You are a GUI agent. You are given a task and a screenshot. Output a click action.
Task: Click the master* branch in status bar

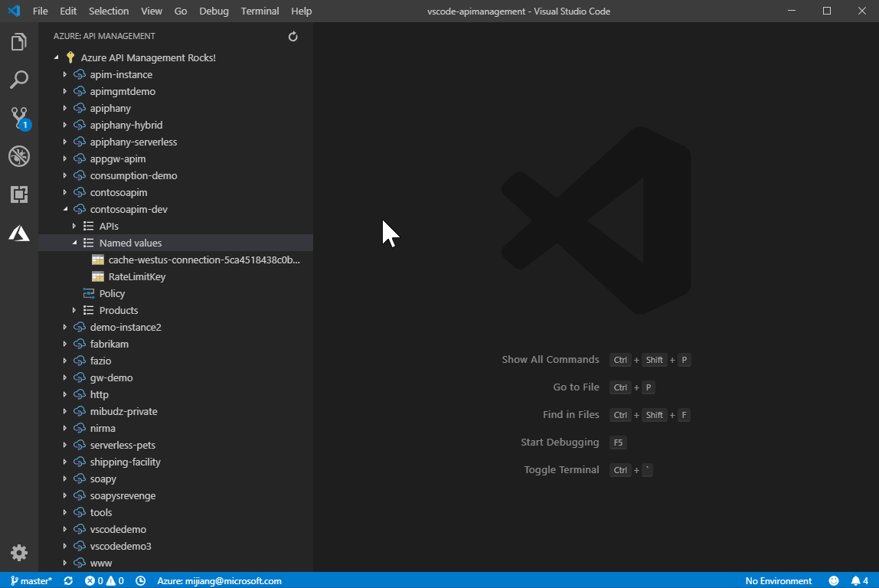(x=31, y=580)
